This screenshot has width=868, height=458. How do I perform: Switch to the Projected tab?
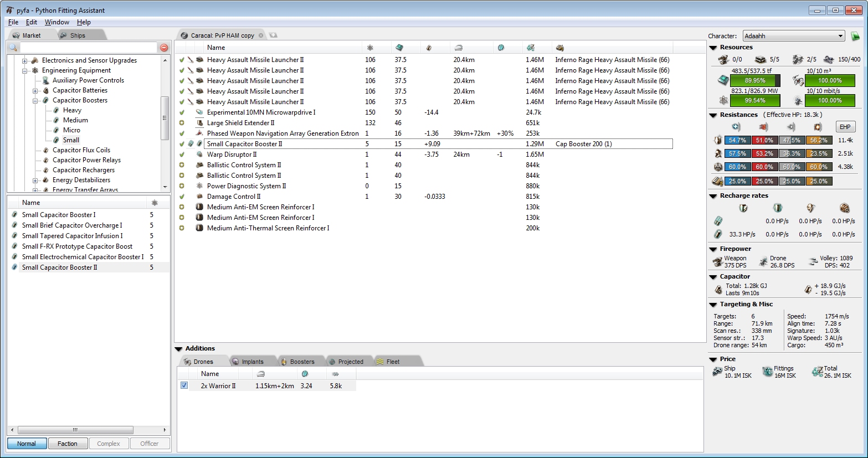351,362
